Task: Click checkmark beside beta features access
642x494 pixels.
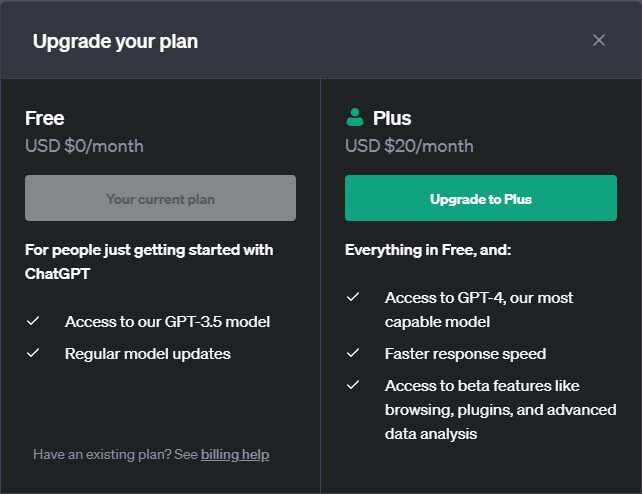Action: (353, 386)
